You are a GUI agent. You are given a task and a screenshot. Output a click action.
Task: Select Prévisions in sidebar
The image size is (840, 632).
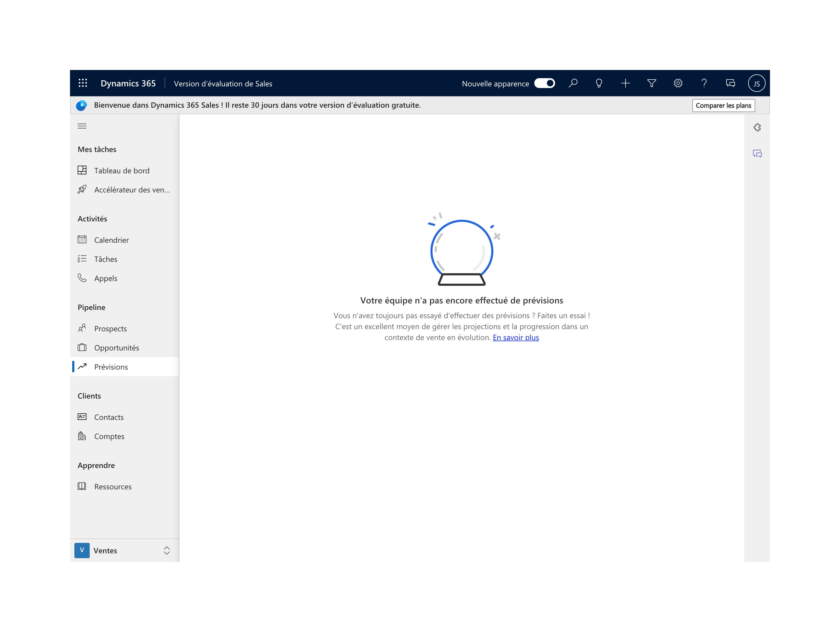[125, 367]
